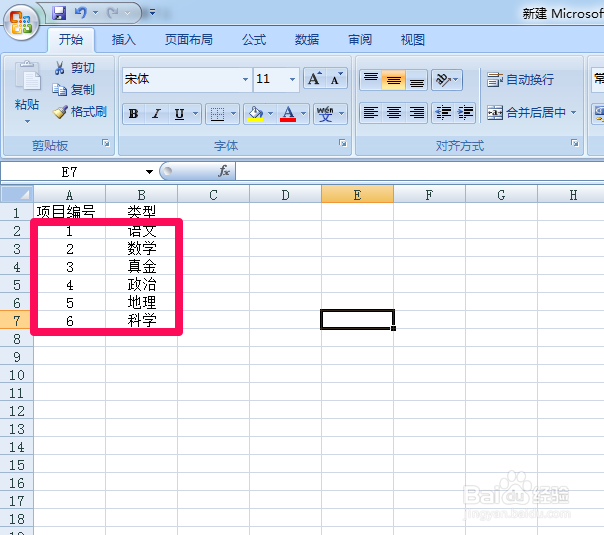
Task: Switch to the 开始 ribbon tab
Action: (x=71, y=39)
